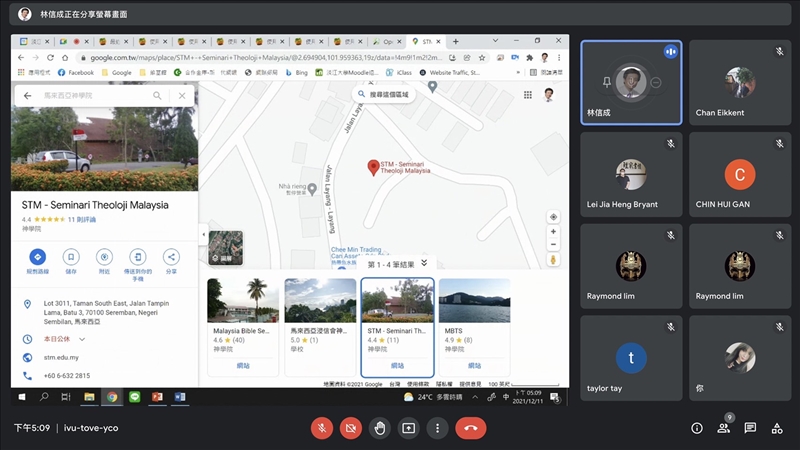This screenshot has height=450, width=800.
Task: Open the Facebook bookmark in the bookmarks bar
Action: coord(76,72)
